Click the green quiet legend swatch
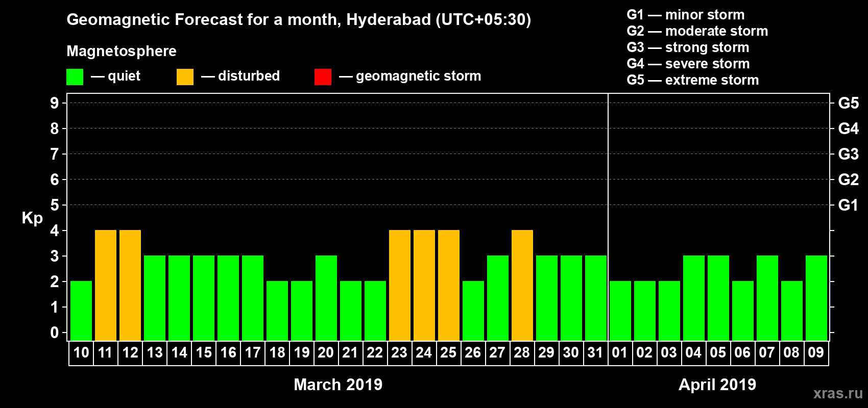Image resolution: width=868 pixels, height=408 pixels. (75, 77)
